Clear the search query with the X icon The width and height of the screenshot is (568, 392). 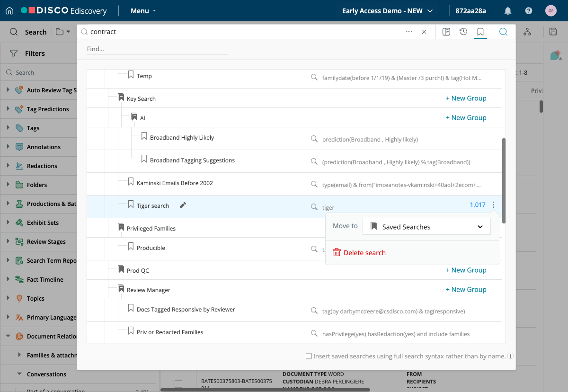tap(424, 32)
